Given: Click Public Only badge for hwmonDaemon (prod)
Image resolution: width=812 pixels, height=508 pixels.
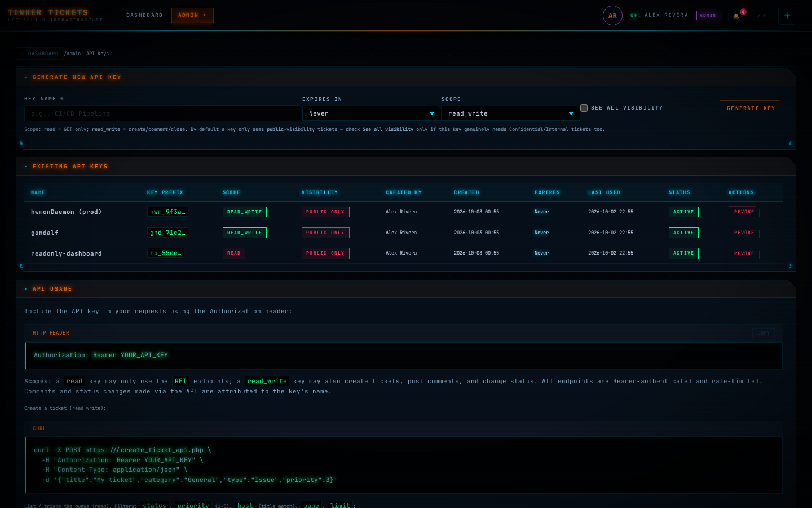Looking at the screenshot, I should point(325,212).
